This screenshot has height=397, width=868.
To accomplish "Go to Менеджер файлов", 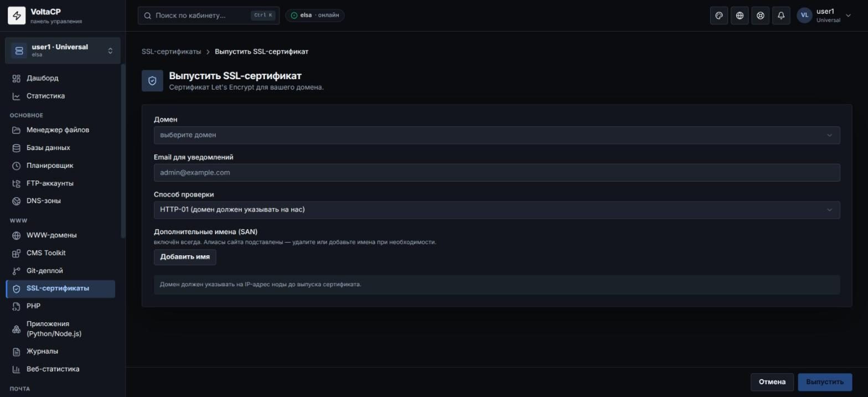I will [60, 130].
